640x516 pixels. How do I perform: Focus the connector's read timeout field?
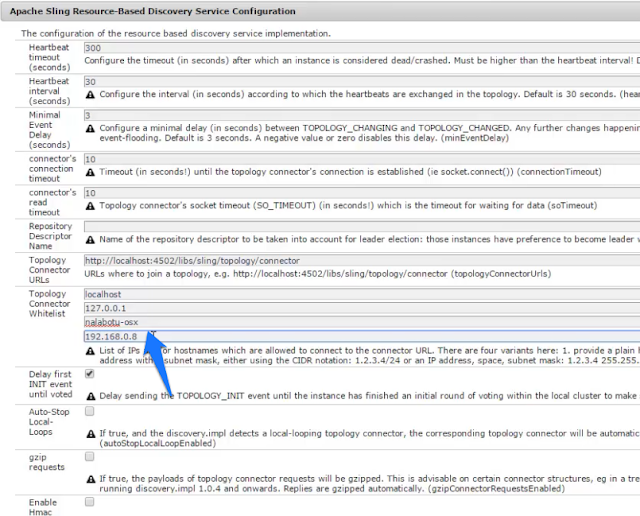(362, 193)
